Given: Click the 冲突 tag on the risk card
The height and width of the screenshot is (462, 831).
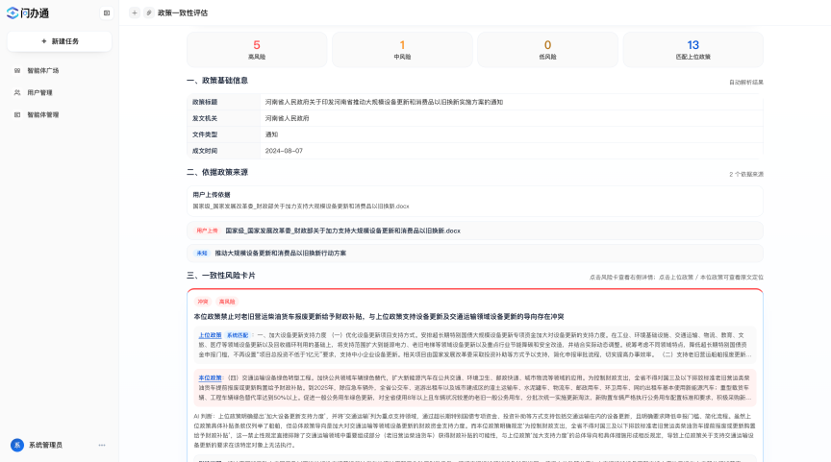Looking at the screenshot, I should coord(203,301).
